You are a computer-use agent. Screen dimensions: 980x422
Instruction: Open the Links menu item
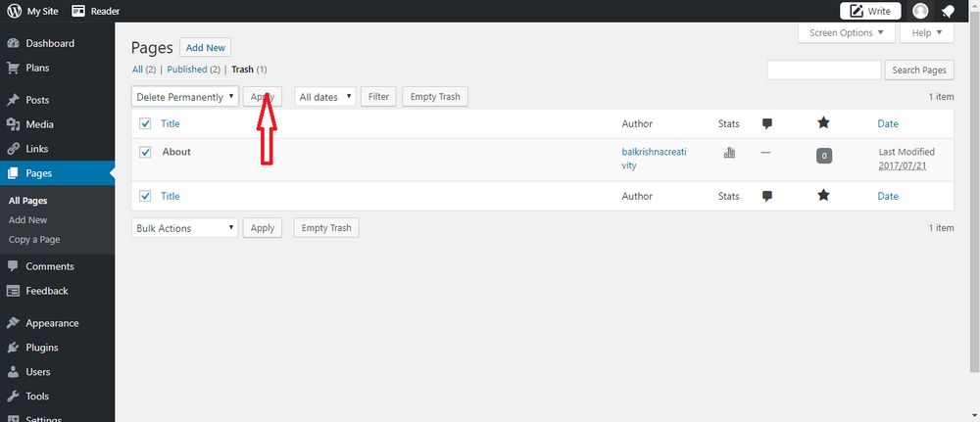(x=37, y=149)
